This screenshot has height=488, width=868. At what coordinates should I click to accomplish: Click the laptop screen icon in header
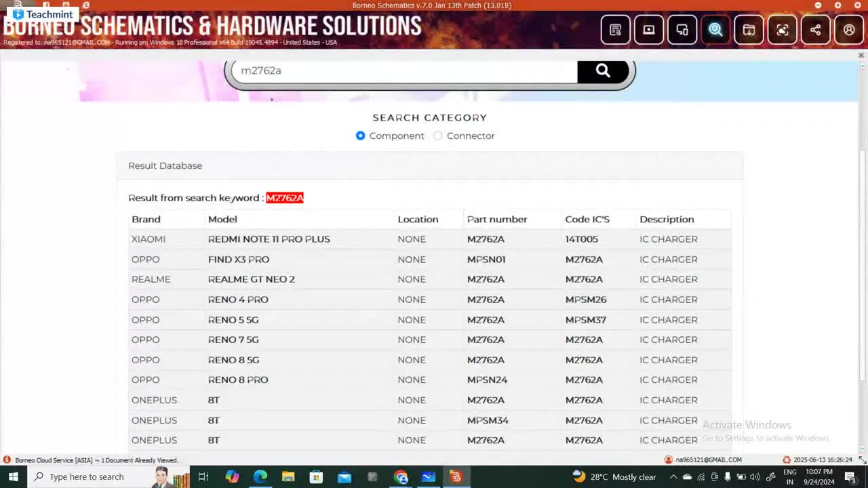point(649,30)
